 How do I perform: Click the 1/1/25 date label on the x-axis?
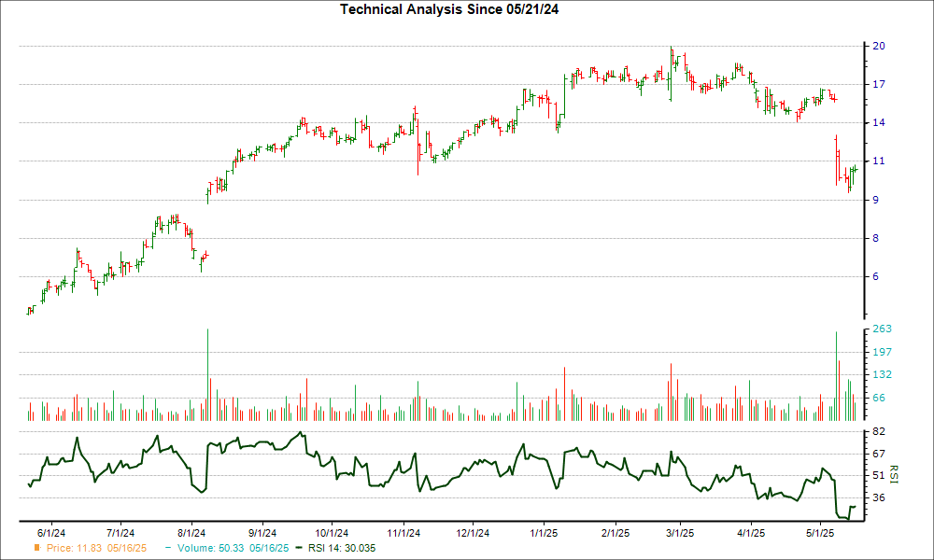(544, 533)
